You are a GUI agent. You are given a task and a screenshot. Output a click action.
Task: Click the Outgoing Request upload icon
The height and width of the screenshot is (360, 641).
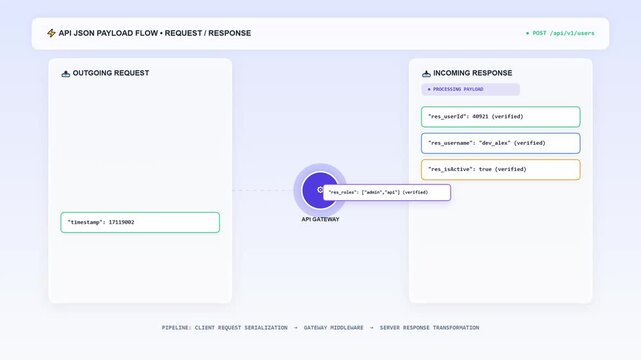pyautogui.click(x=65, y=74)
